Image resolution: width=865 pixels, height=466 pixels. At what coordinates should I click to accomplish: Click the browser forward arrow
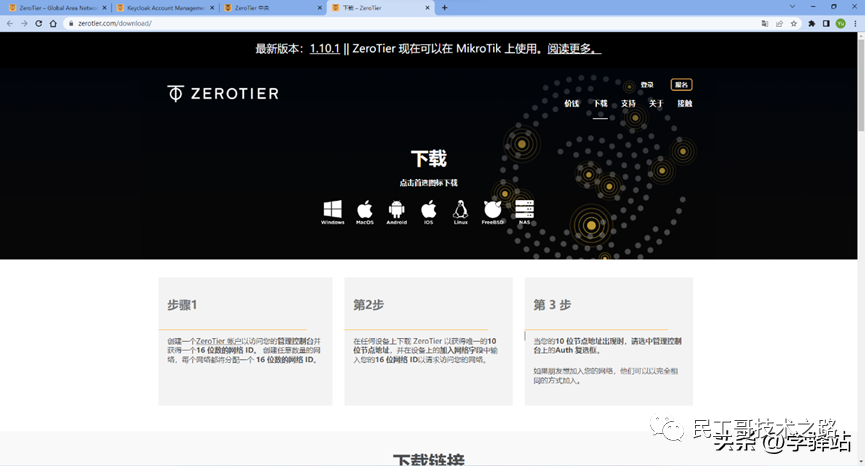coord(24,23)
